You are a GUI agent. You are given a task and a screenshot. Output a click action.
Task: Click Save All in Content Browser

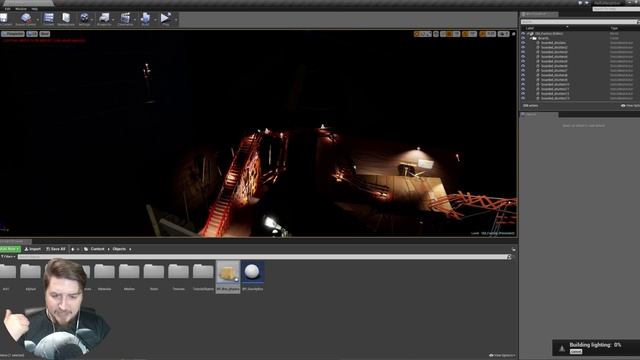click(x=56, y=249)
